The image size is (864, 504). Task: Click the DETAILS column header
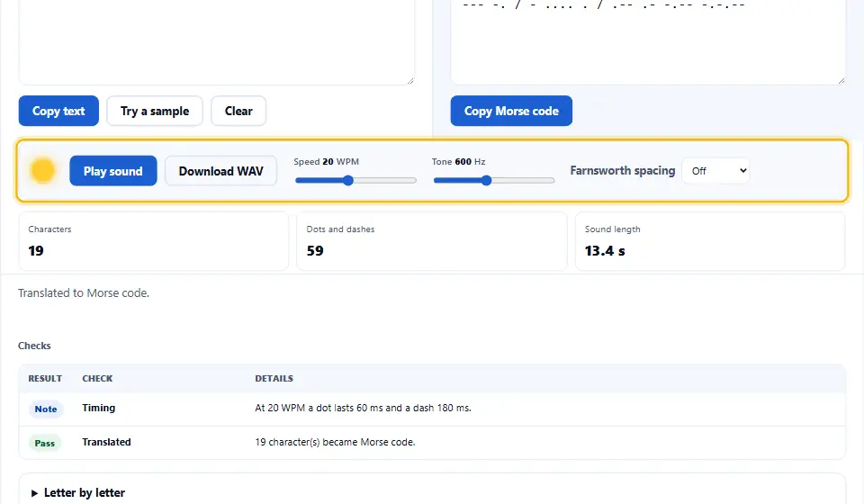coord(274,378)
